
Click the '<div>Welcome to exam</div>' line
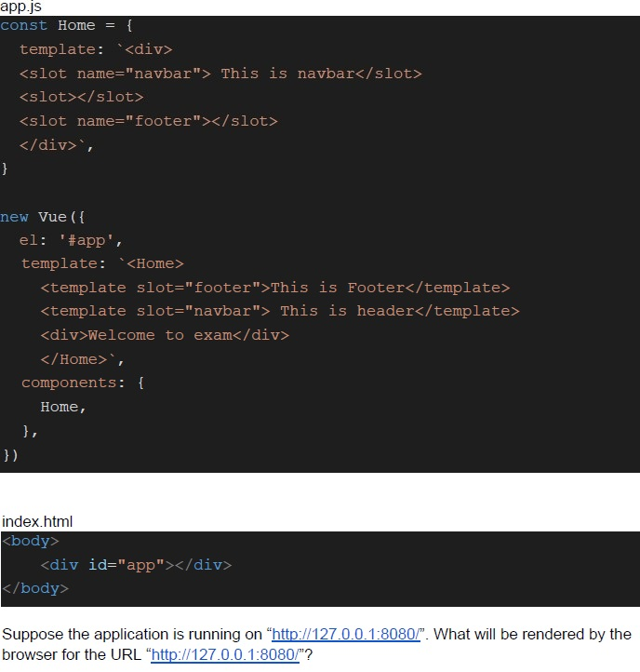165,335
